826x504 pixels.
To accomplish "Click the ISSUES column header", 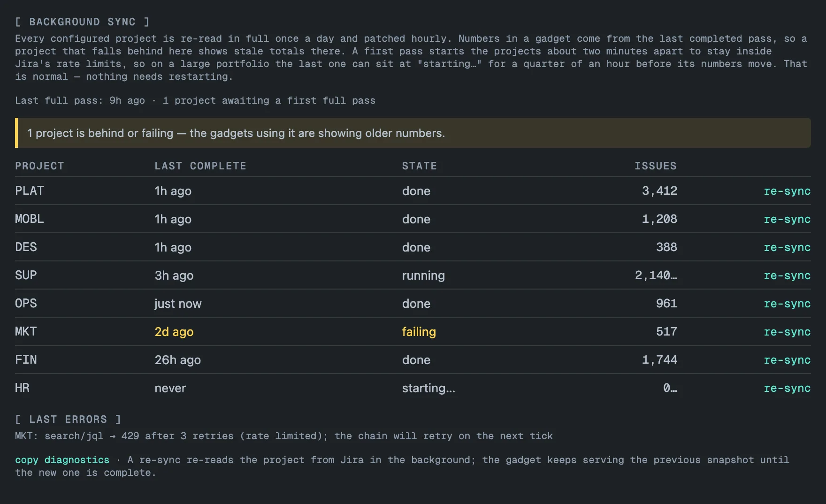I will [x=656, y=166].
